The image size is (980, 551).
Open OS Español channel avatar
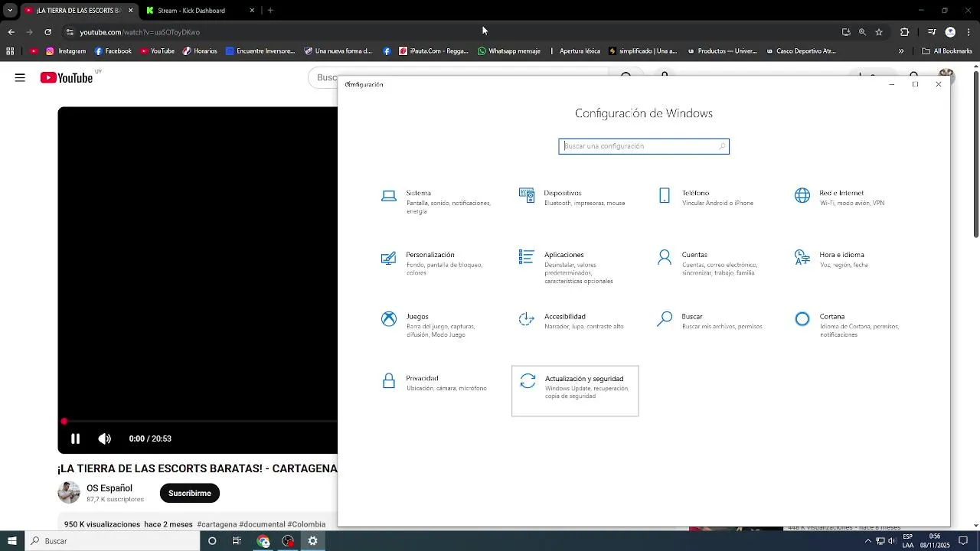pos(69,493)
